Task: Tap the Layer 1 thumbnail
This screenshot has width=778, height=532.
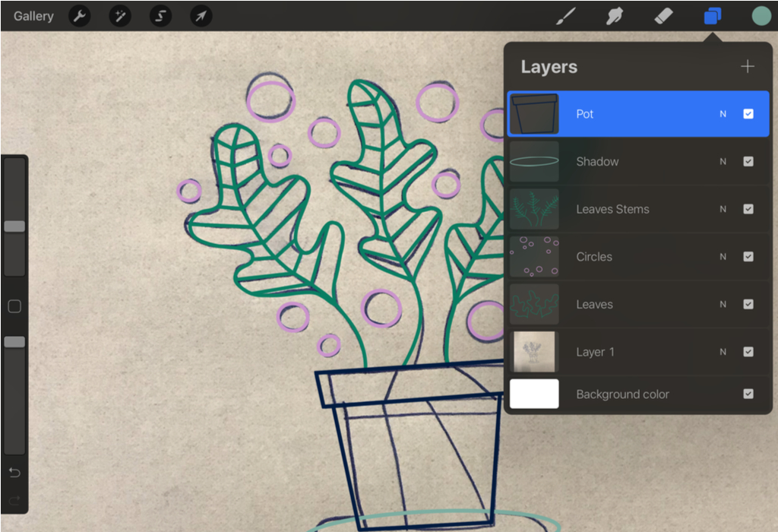Action: point(534,351)
